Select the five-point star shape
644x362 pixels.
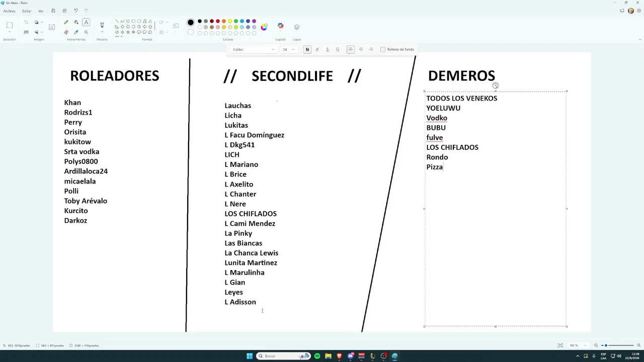click(128, 32)
